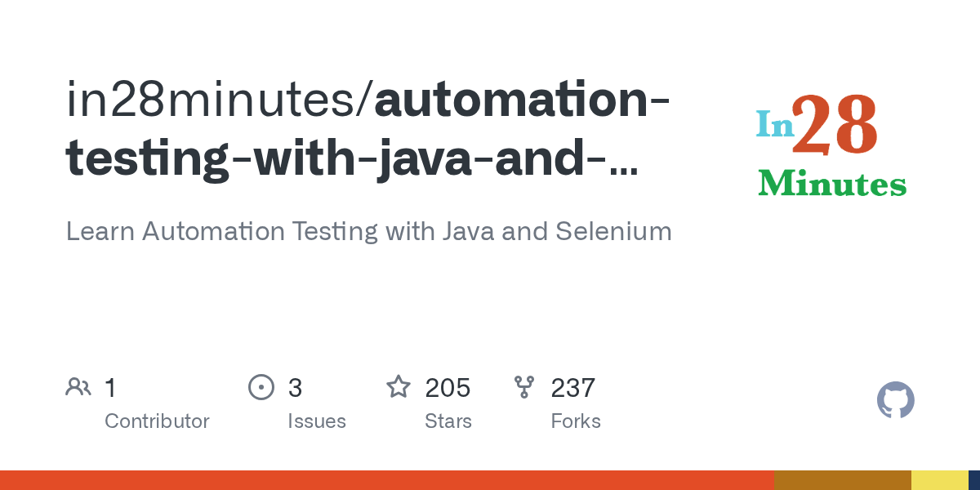
Task: Click the GitHub Octocat logo icon
Action: (x=895, y=400)
